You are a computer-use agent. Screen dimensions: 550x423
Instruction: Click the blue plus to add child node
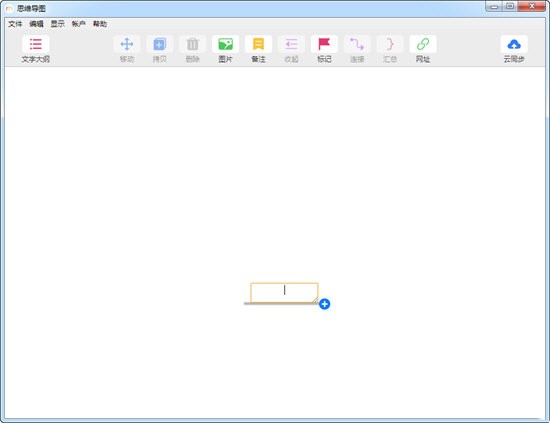(324, 304)
